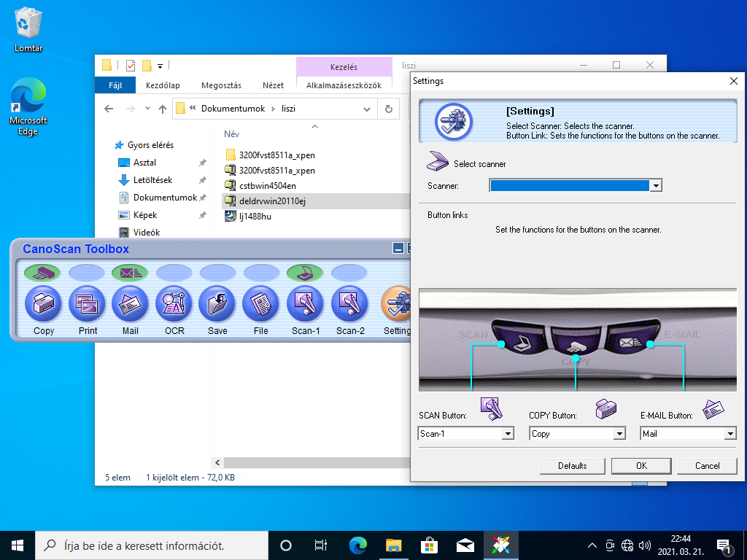Expand the E-MAIL Button dropdown showing Mail

730,433
